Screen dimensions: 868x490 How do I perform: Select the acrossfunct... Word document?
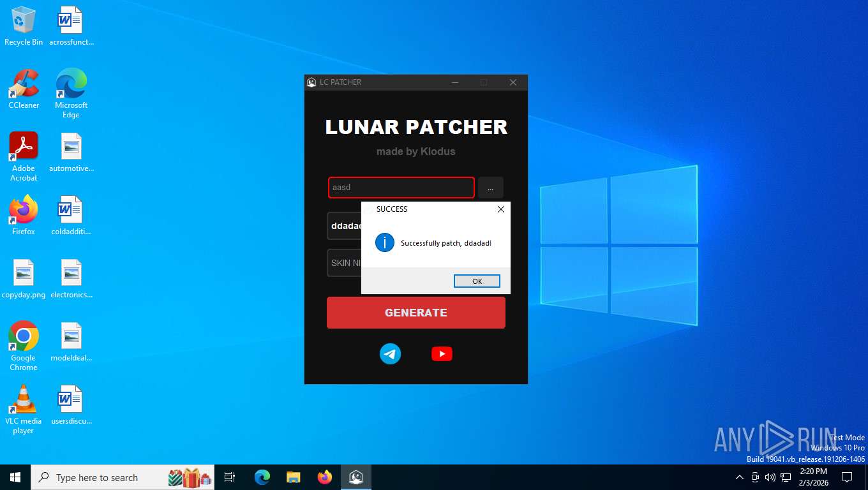[71, 27]
